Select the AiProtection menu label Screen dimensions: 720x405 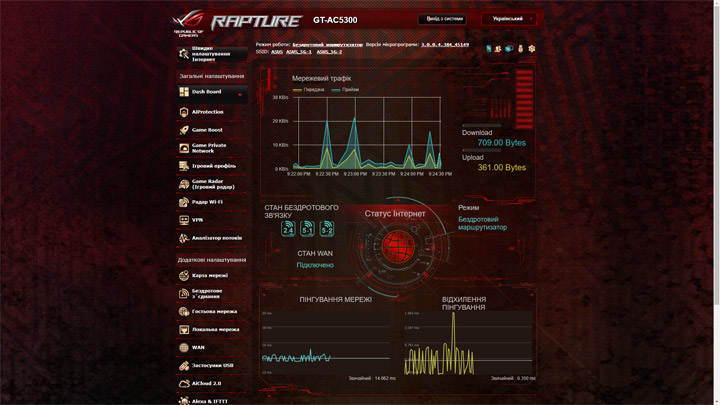(x=208, y=112)
